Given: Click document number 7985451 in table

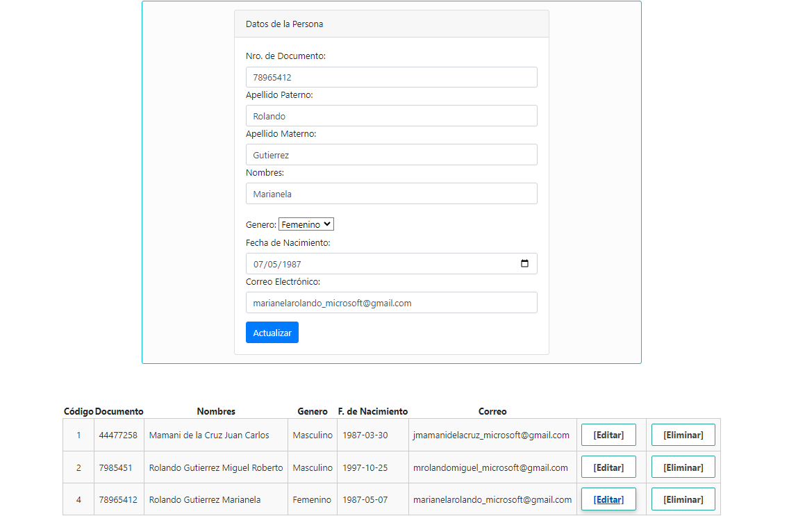Looking at the screenshot, I should 115,468.
